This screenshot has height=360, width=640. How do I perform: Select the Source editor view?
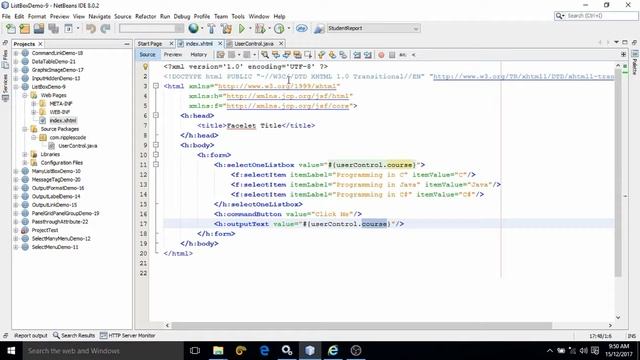[147, 55]
